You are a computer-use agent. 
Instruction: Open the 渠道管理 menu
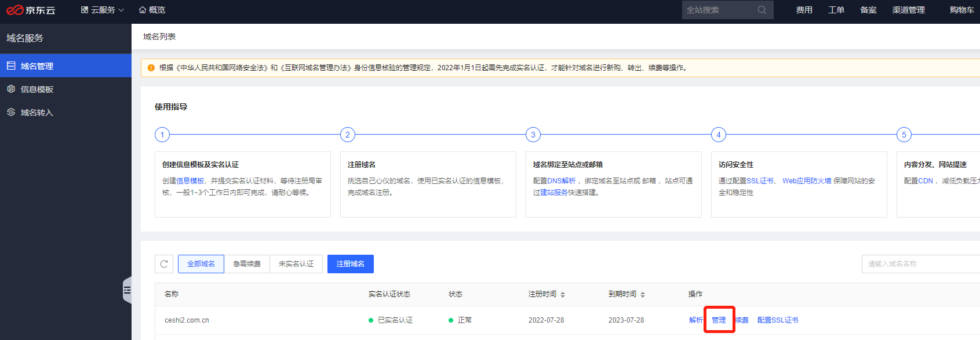click(909, 10)
